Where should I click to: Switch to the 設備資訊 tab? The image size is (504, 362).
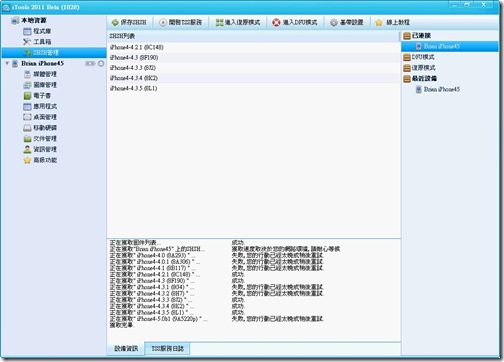(126, 348)
